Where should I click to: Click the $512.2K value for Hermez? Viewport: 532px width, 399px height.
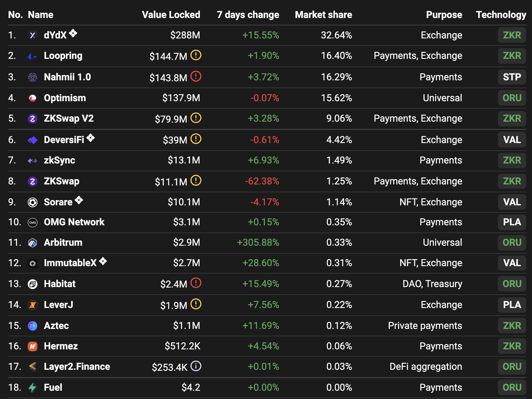pyautogui.click(x=183, y=346)
